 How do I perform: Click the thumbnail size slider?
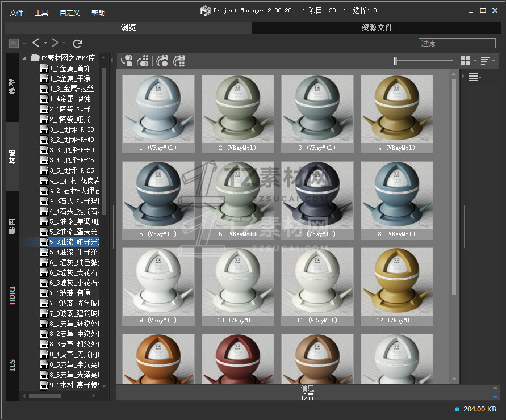point(423,61)
